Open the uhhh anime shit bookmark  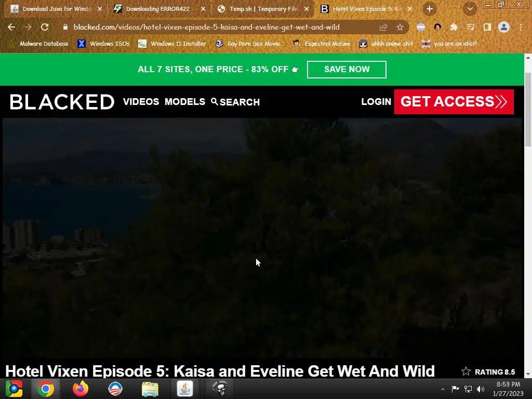(387, 44)
